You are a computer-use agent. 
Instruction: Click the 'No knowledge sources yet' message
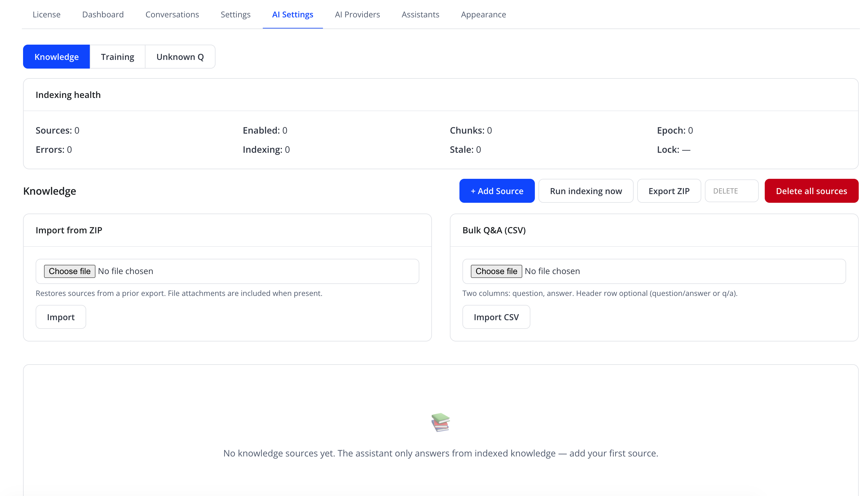(x=441, y=453)
